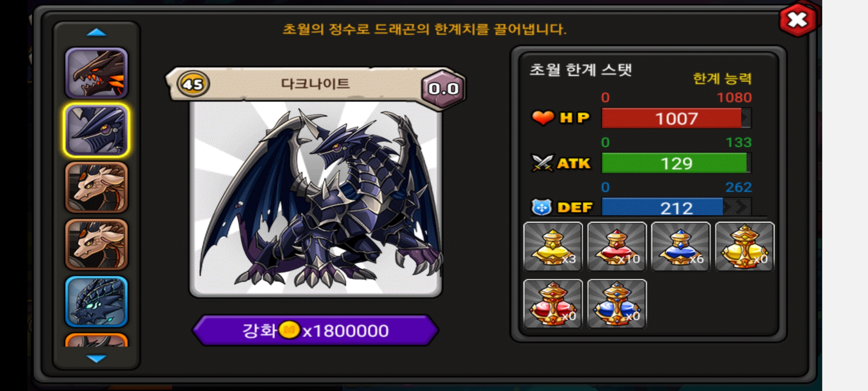Click the red heart HP icon
Screen dimensions: 868x391
(543, 118)
